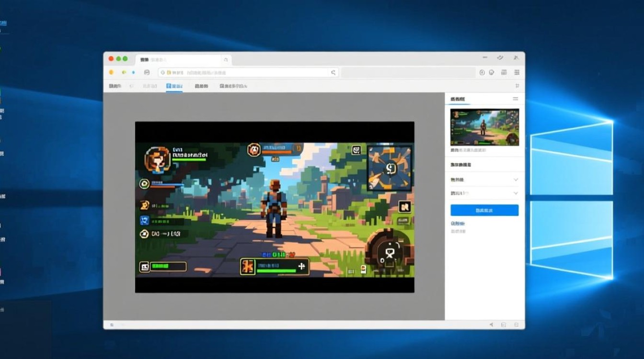Select the highlighted blue tab in tab row
644x359 pixels.
(174, 86)
